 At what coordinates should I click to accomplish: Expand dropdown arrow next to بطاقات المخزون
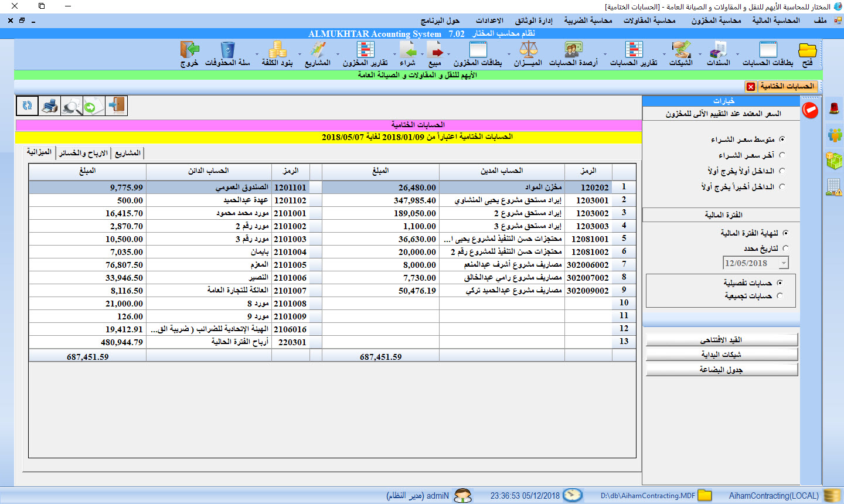point(449,55)
